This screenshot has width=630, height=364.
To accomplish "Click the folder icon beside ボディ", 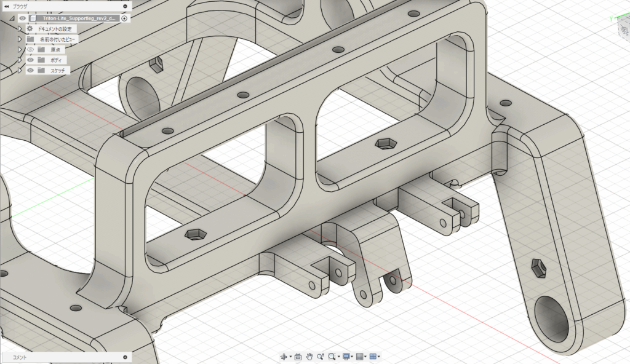I will coord(41,60).
